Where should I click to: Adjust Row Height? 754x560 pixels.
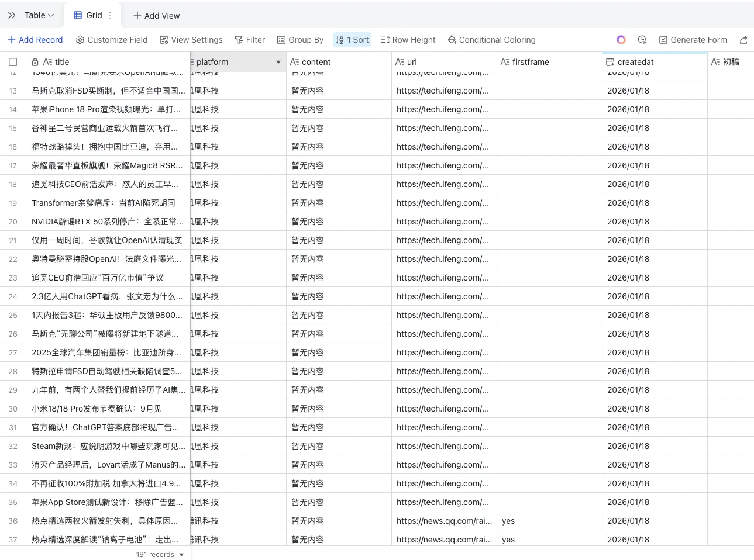coord(408,40)
